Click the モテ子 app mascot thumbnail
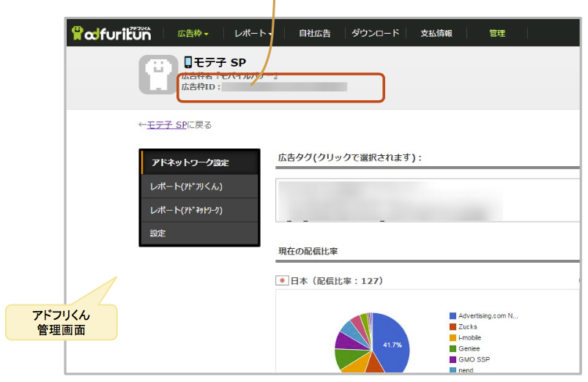Viewport: 588px width, 382px height. coord(158,74)
